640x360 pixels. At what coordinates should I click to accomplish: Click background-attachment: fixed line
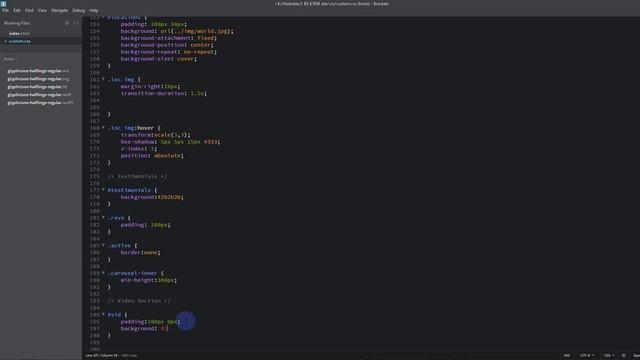point(169,38)
